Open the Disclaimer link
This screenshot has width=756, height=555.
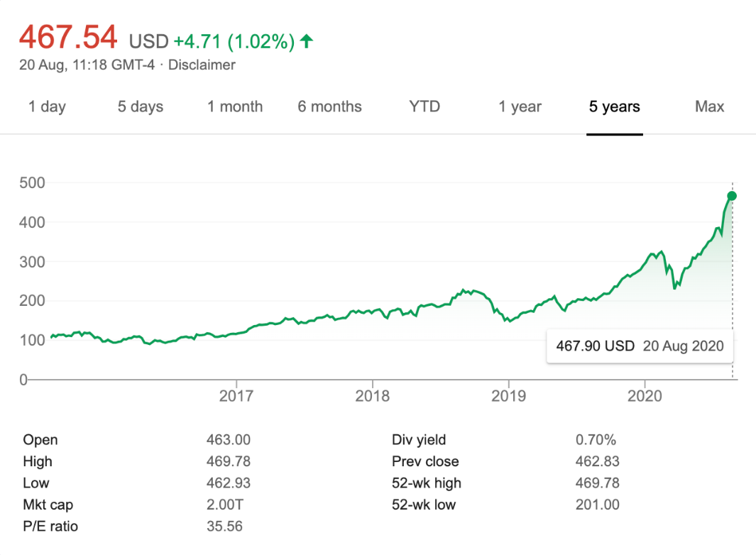pos(202,65)
